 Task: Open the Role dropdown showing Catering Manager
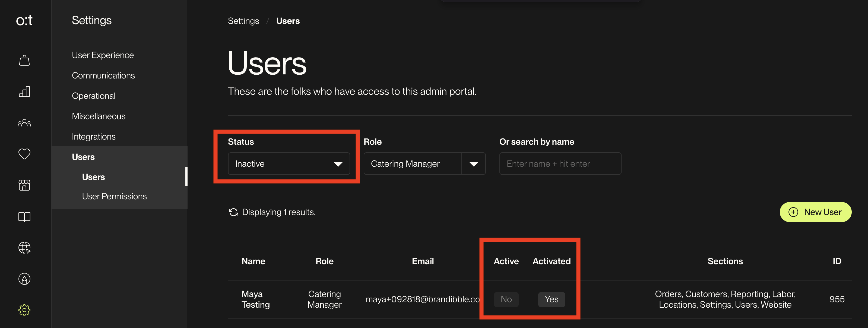(425, 163)
